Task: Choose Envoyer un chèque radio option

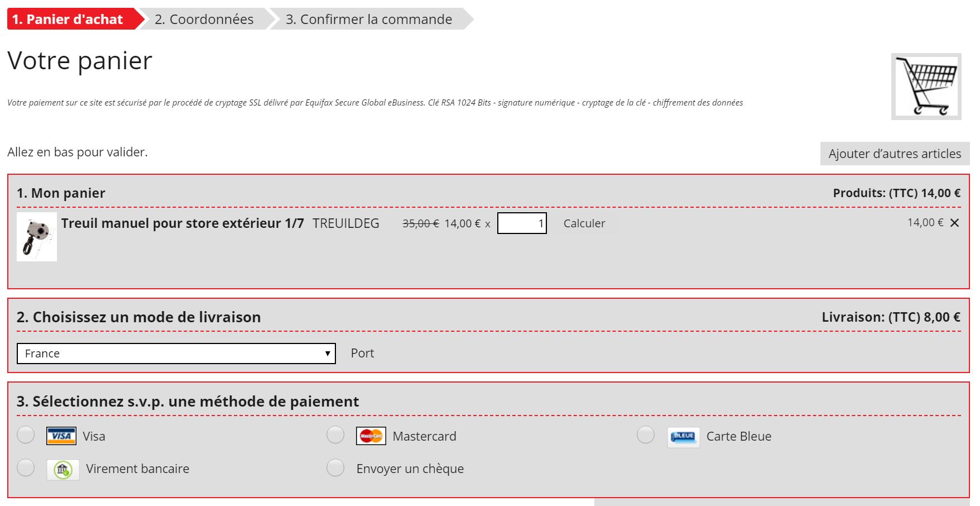Action: point(335,467)
